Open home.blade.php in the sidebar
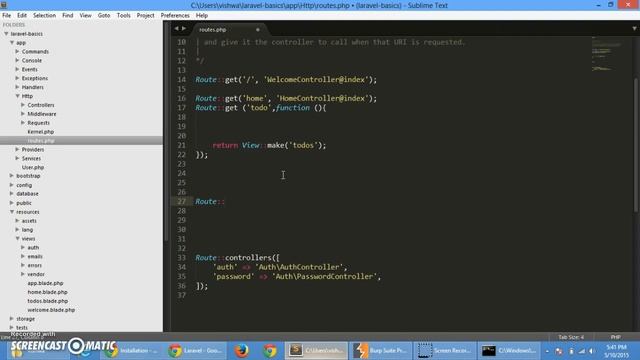640x360 pixels. 47,292
